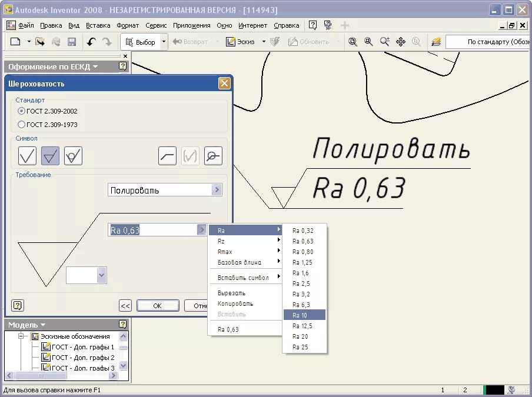This screenshot has height=397, width=532.
Task: Open the Выбор tool dropdown arrow
Action: (x=164, y=42)
